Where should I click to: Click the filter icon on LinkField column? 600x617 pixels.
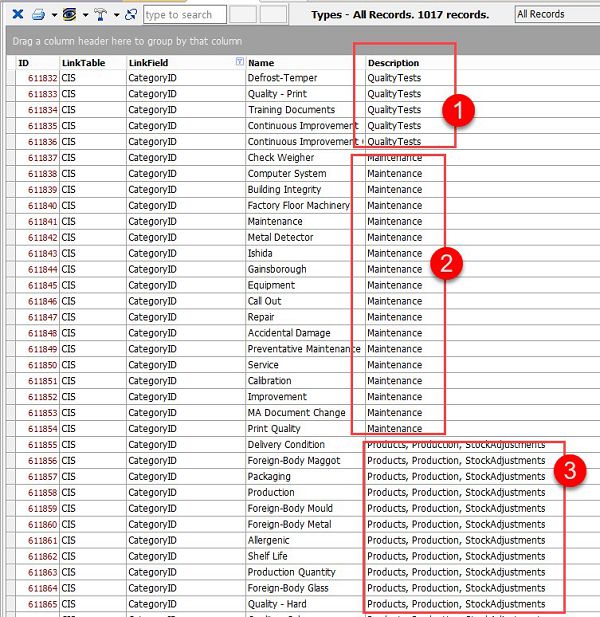[239, 61]
